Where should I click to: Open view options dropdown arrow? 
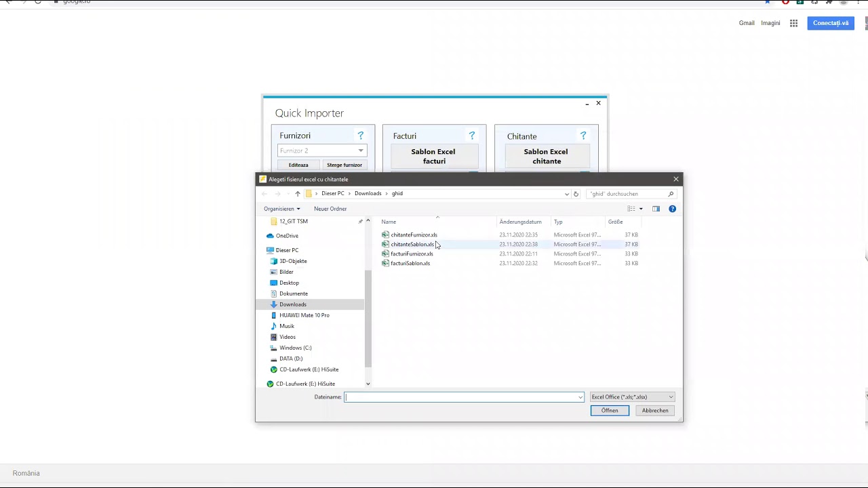click(641, 209)
